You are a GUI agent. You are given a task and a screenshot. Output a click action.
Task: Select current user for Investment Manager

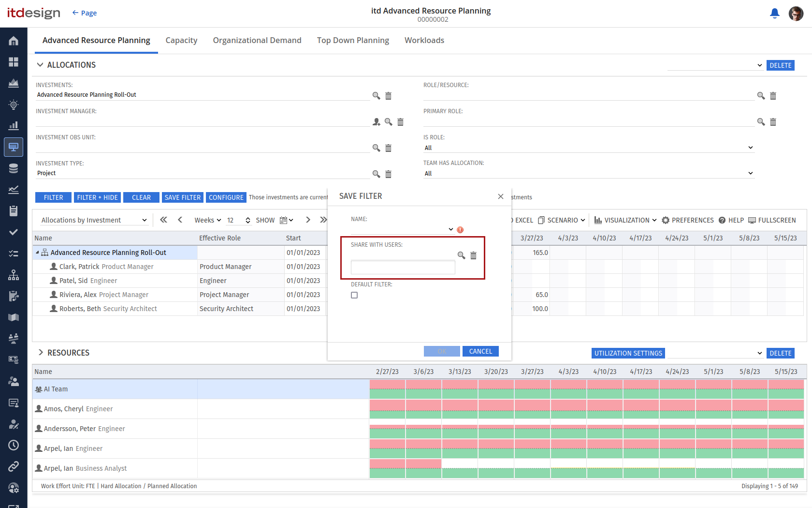point(376,122)
